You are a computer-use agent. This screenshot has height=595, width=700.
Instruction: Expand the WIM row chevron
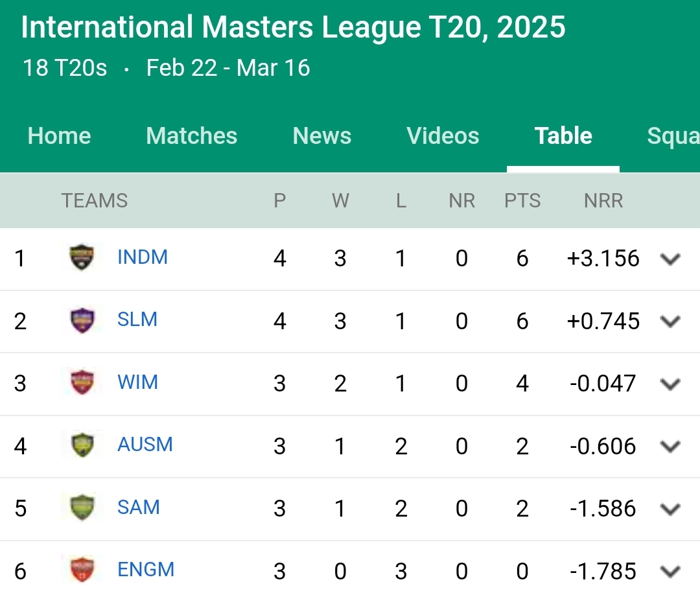[x=670, y=384]
